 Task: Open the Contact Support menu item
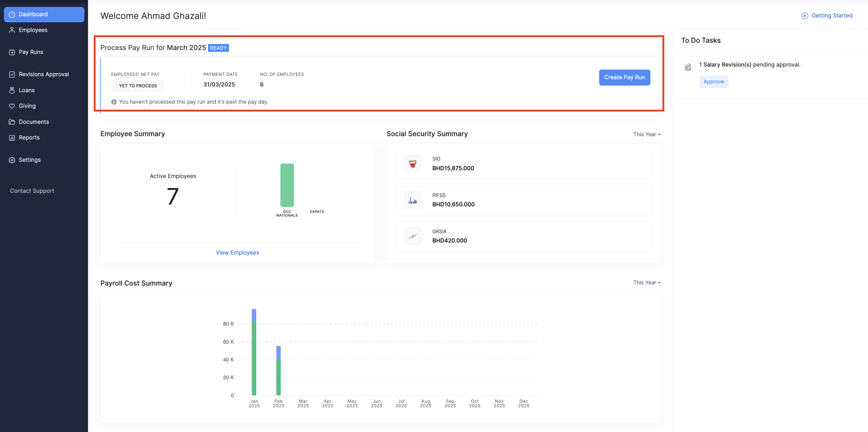coord(32,191)
